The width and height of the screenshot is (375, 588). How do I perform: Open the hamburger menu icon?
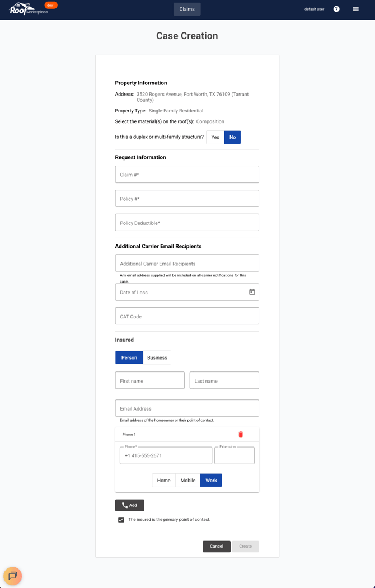[355, 9]
